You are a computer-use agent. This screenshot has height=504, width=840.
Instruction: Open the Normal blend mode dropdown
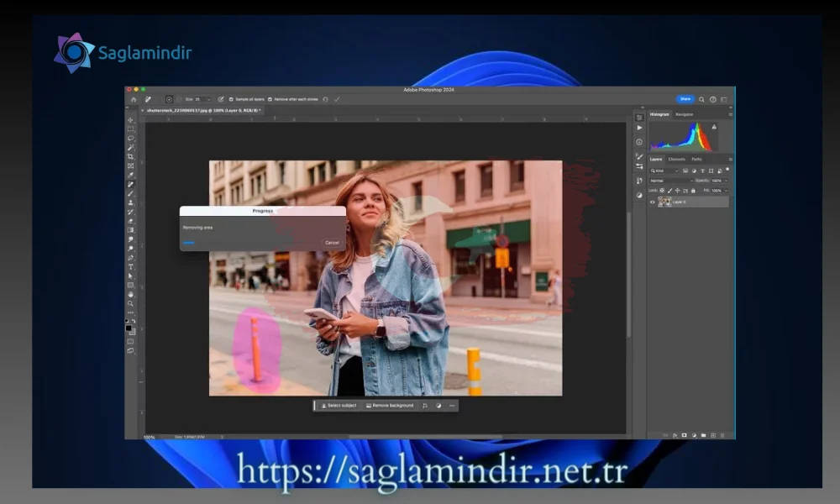[x=671, y=181]
